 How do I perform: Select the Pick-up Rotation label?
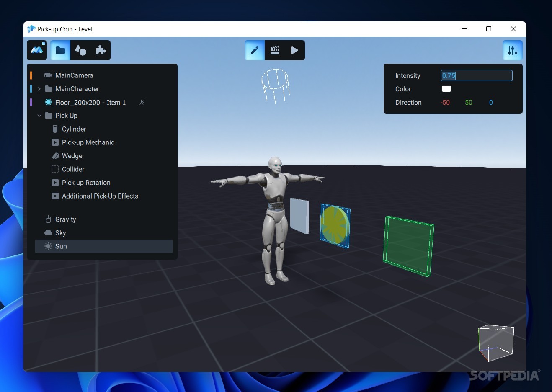86,183
